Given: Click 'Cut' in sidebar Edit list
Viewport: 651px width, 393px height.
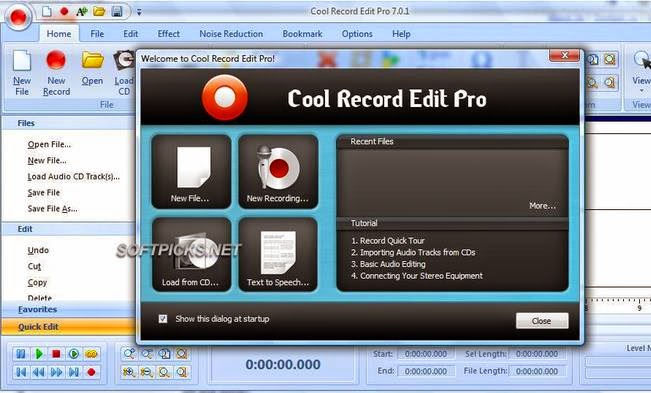Looking at the screenshot, I should coord(34,266).
